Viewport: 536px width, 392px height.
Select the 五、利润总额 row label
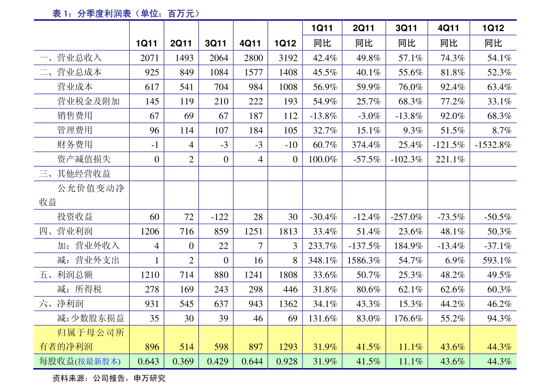[x=66, y=275]
